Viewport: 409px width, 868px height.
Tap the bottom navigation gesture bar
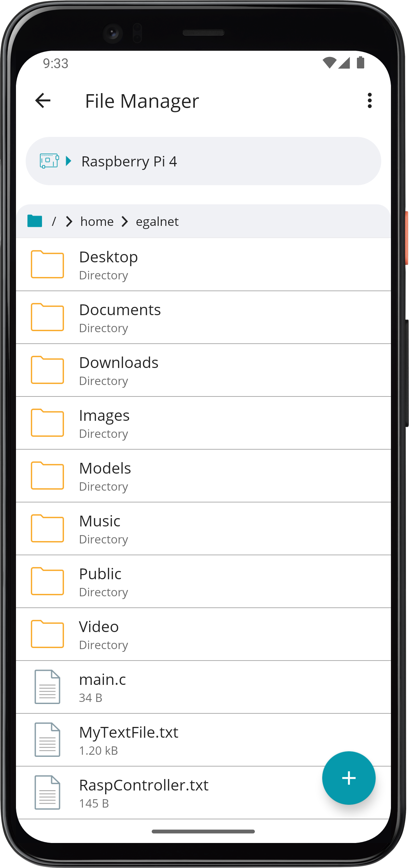click(203, 832)
